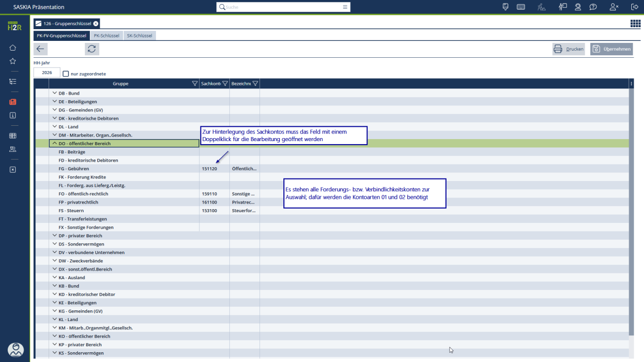Switch to the PK-Schlüssel tab
This screenshot has width=644, height=362.
[106, 36]
